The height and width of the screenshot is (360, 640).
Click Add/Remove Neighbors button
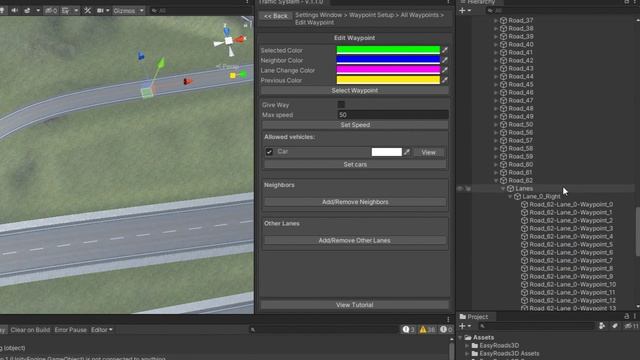[355, 202]
